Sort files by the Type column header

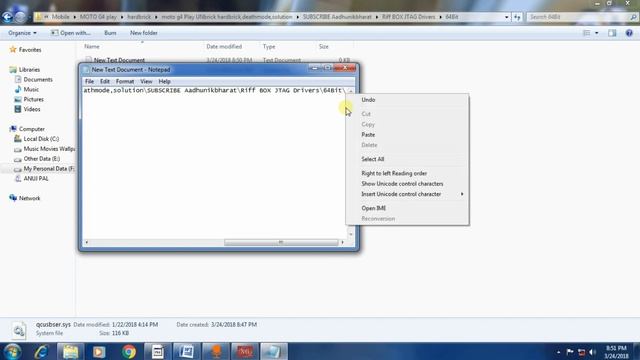(x=269, y=47)
